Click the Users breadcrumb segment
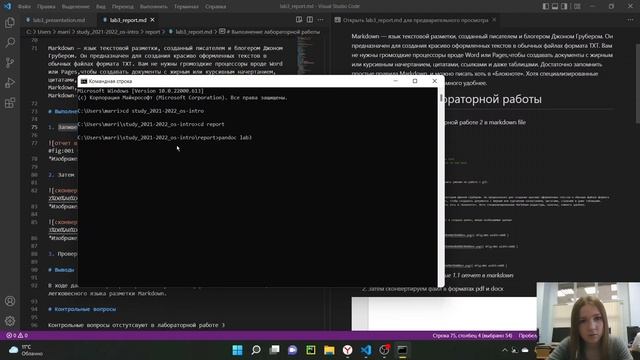 (x=44, y=32)
